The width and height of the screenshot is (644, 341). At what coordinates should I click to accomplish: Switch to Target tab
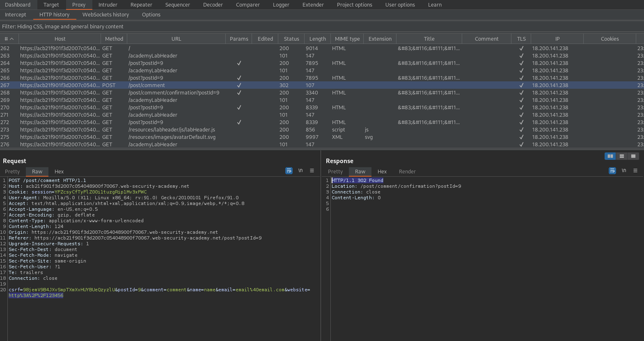tap(51, 5)
